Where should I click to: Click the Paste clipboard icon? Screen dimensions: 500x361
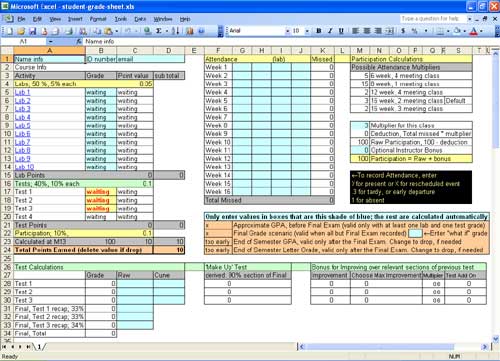pyautogui.click(x=108, y=31)
